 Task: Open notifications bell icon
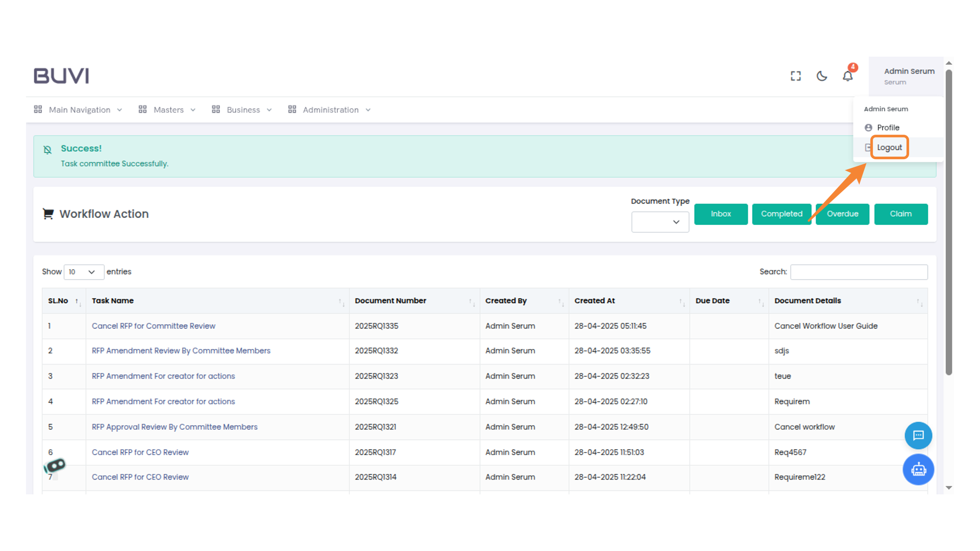(847, 76)
